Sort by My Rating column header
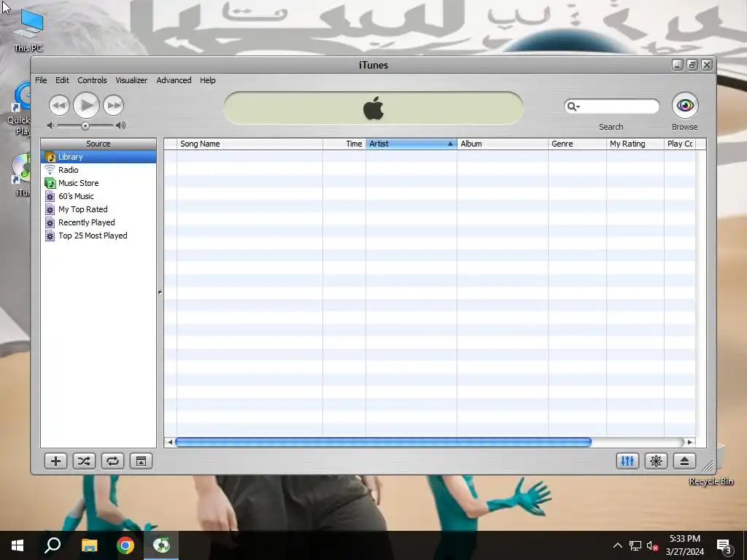The height and width of the screenshot is (560, 747). (635, 144)
